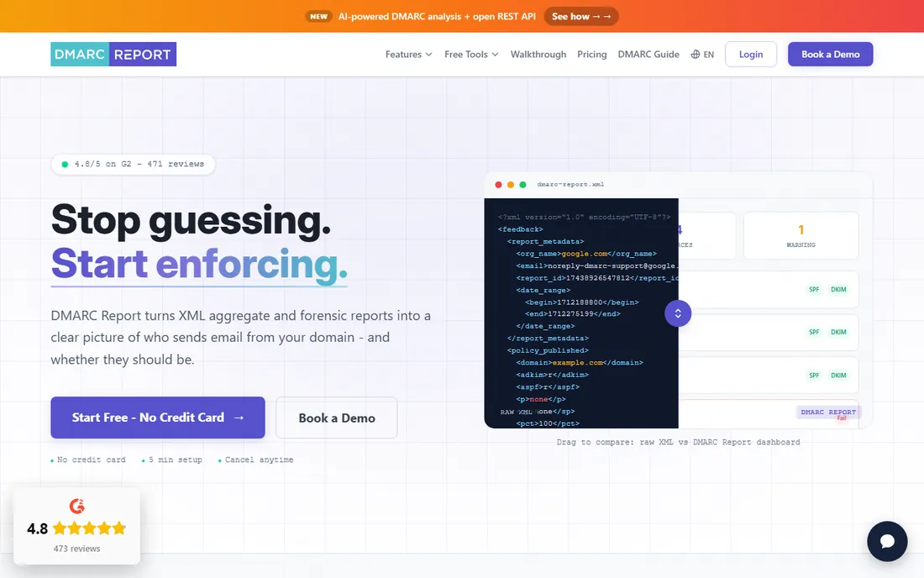Click the google.com org_name XML line
The width and height of the screenshot is (924, 578).
point(586,254)
